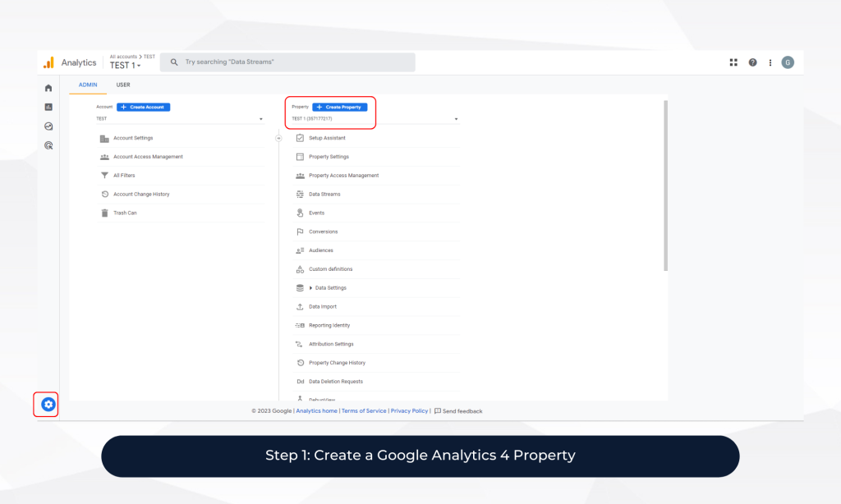This screenshot has height=504, width=841.
Task: Open the Admin gear icon in sidebar
Action: click(x=48, y=404)
